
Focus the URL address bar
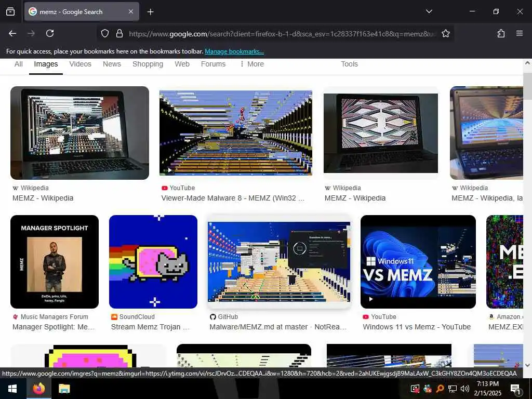(282, 34)
